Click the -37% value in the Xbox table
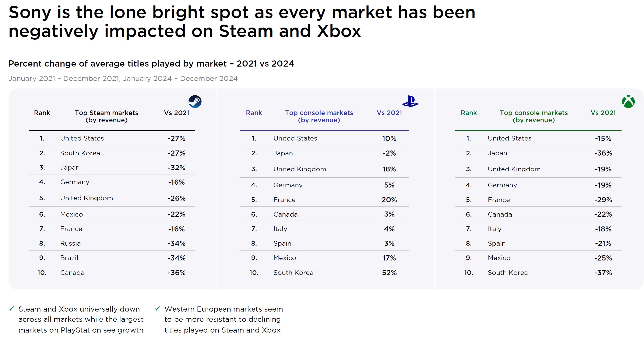 (603, 273)
